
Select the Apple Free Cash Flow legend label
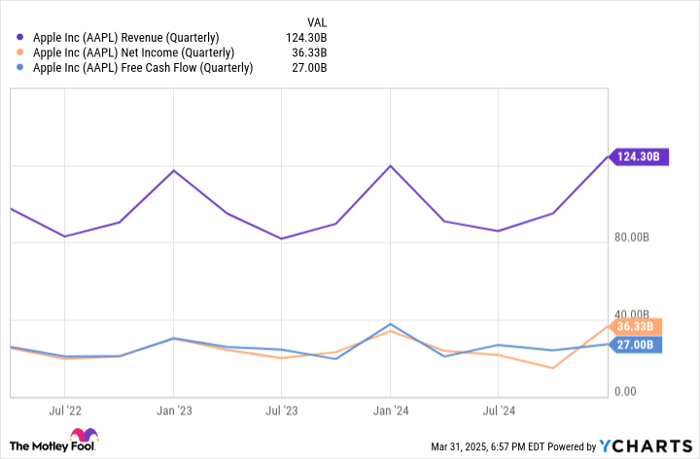pos(140,68)
